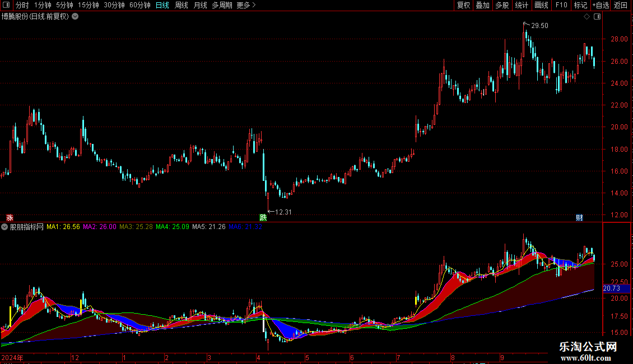
Task: Toggle right side panel icon near diamond
Action: 597,17
